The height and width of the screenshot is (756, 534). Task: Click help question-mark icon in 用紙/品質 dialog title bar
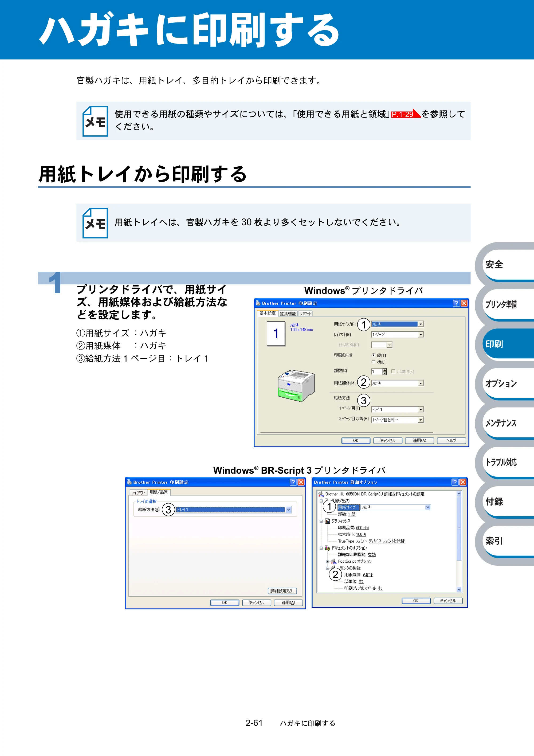(x=293, y=482)
